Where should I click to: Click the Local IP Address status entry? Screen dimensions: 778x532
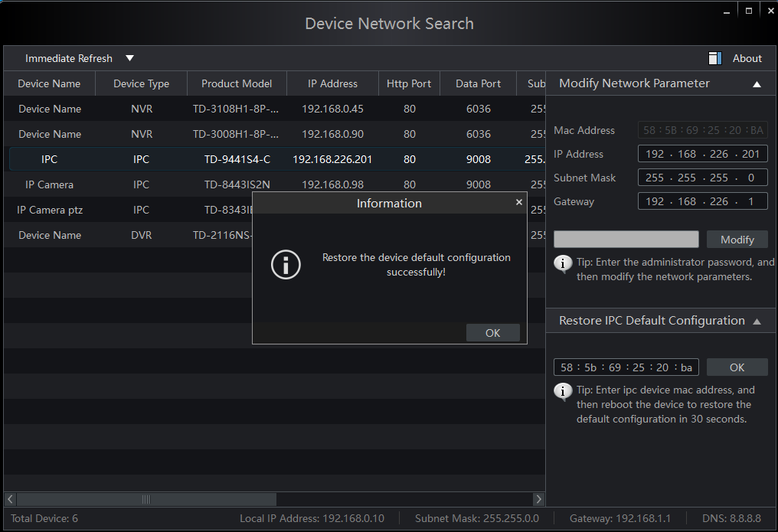(x=312, y=519)
